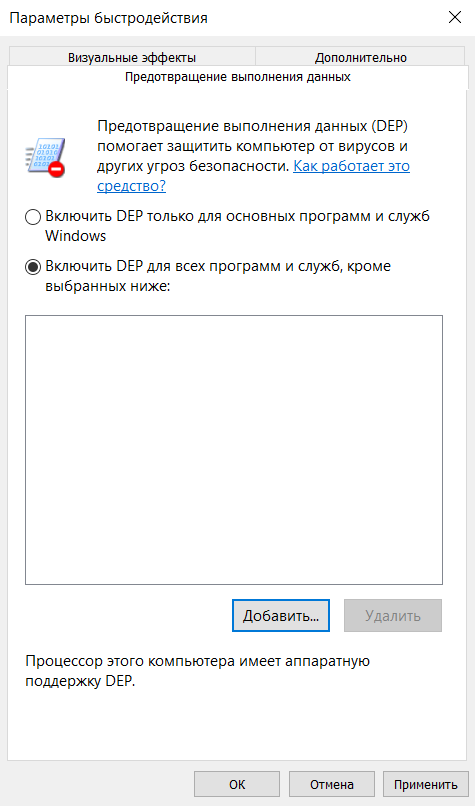Click the DEP shield document icon

click(x=45, y=157)
